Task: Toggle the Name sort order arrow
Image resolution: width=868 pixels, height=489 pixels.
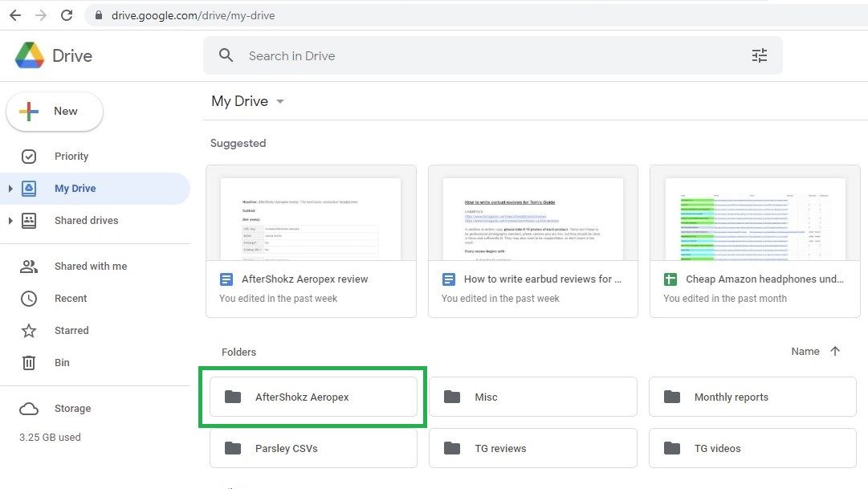Action: [x=835, y=351]
